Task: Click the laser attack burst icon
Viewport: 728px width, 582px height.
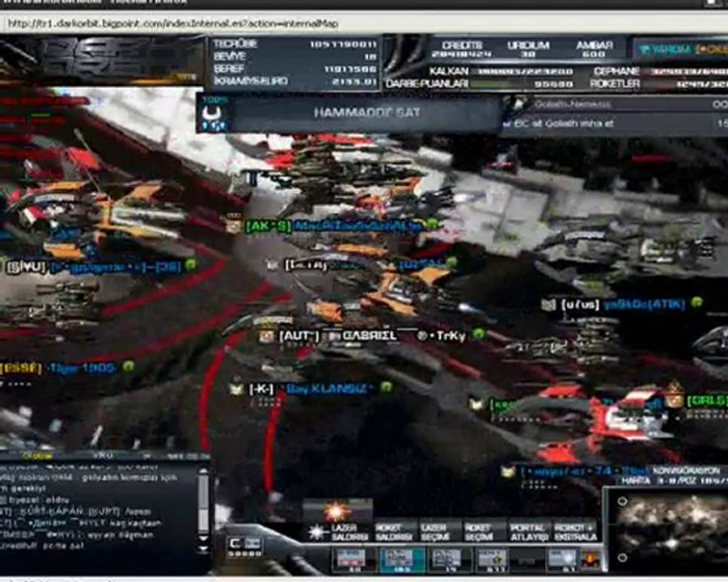Action: click(x=336, y=512)
